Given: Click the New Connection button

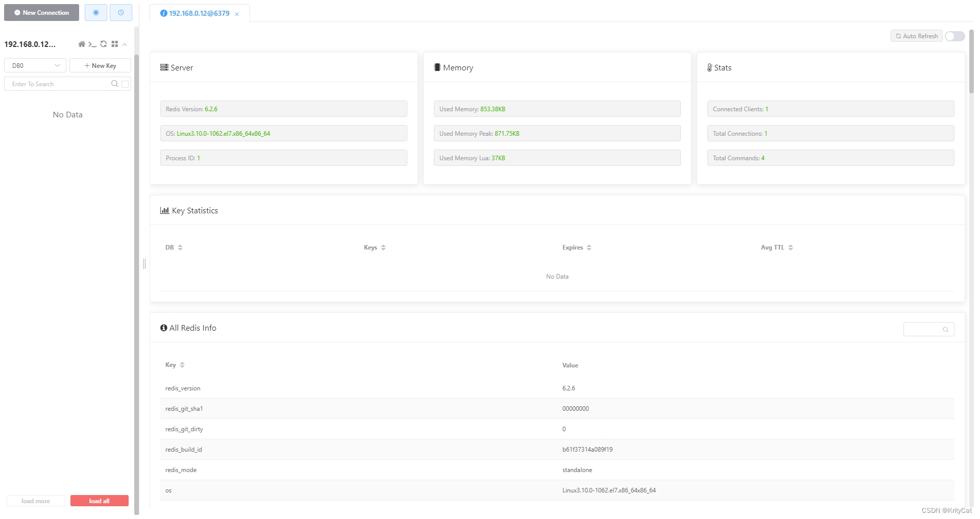Looking at the screenshot, I should click(41, 12).
